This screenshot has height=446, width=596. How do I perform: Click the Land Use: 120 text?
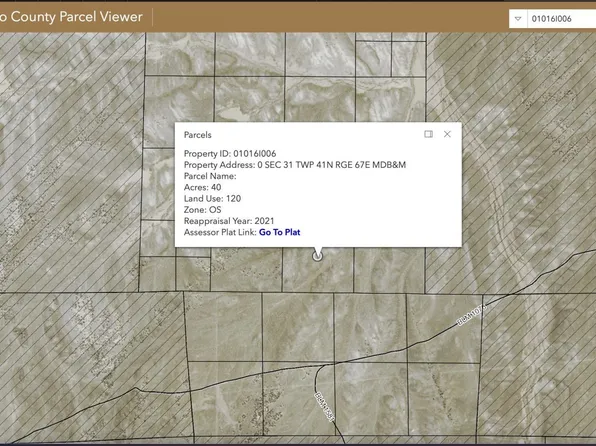(x=212, y=198)
